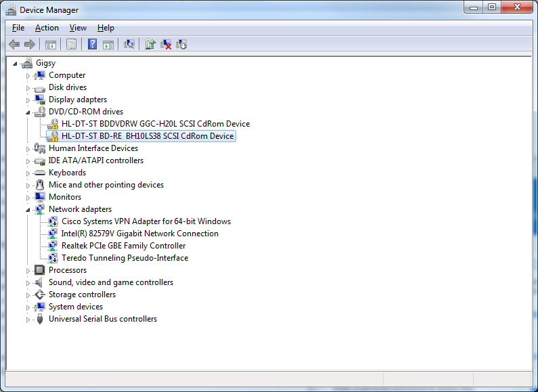Select the IDE ATA/ATAPI controllers label
This screenshot has height=392, width=538.
[95, 160]
